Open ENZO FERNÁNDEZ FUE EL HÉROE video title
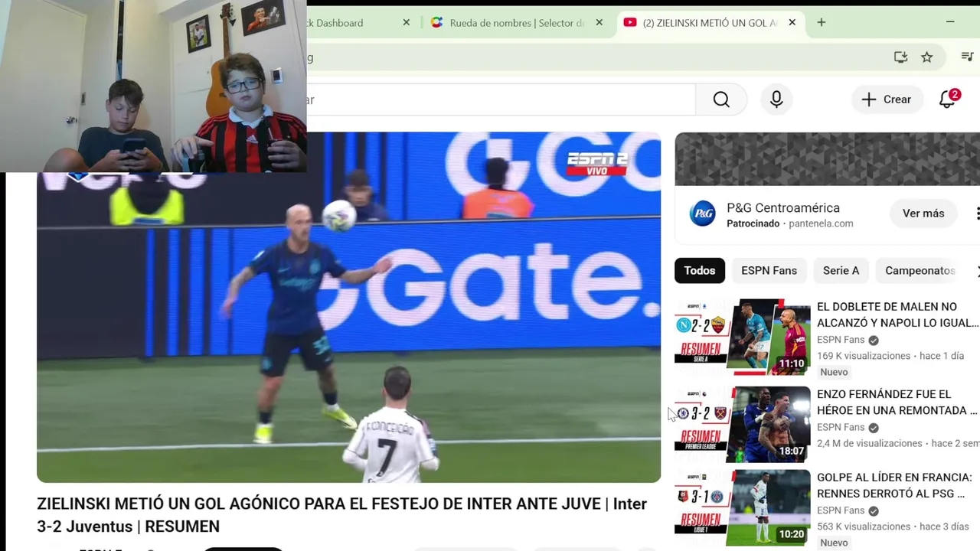This screenshot has height=551, width=980. pyautogui.click(x=897, y=402)
